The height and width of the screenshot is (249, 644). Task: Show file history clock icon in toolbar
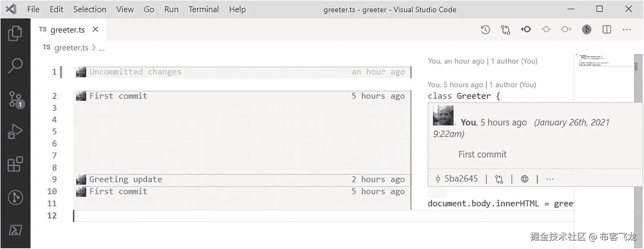point(485,29)
